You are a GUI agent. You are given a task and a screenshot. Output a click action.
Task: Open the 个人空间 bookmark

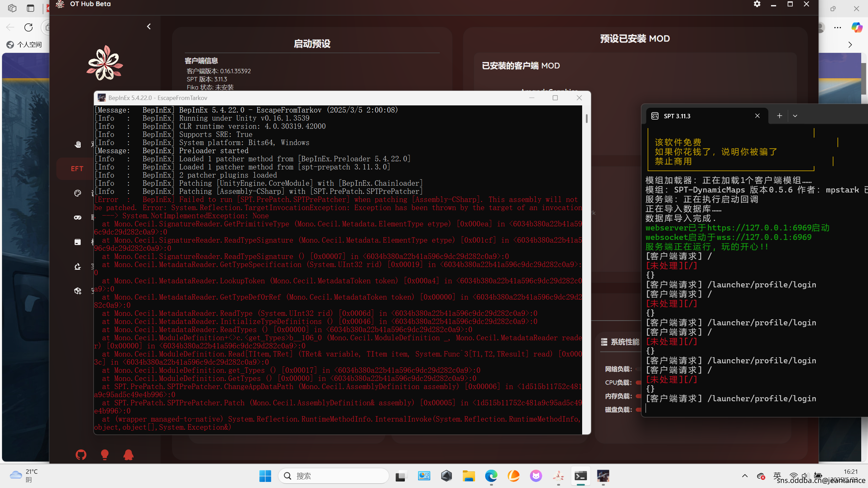coord(24,45)
